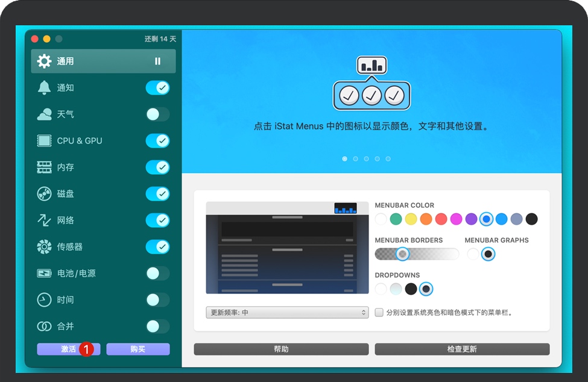Select white Dropdowns theme swatch
Image resolution: width=588 pixels, height=382 pixels.
click(x=381, y=289)
